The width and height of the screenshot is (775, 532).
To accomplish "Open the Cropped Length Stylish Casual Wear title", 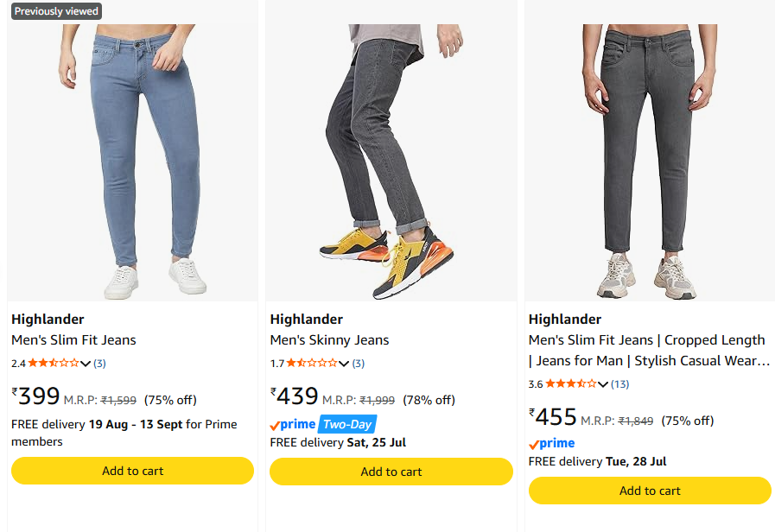I will (649, 351).
